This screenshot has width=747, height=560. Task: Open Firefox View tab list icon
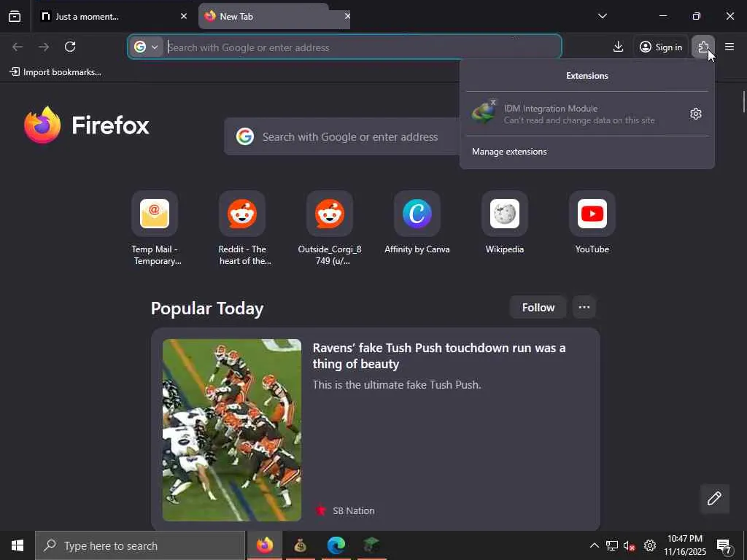15,16
